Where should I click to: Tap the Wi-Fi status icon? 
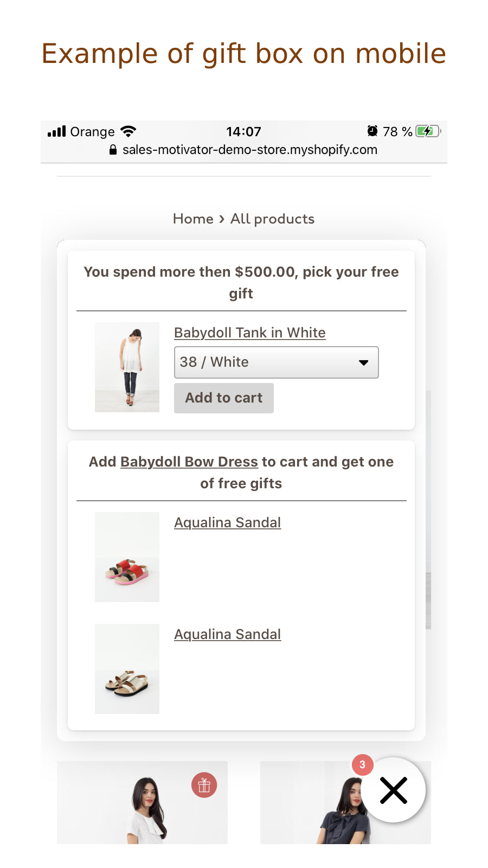[129, 131]
